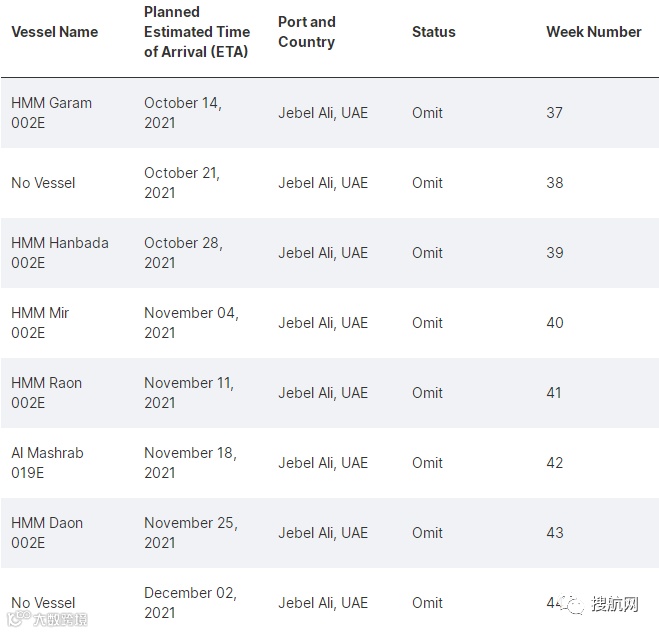Viewport: 659px width, 633px height.
Task: Click week number 37 cell
Action: click(554, 113)
